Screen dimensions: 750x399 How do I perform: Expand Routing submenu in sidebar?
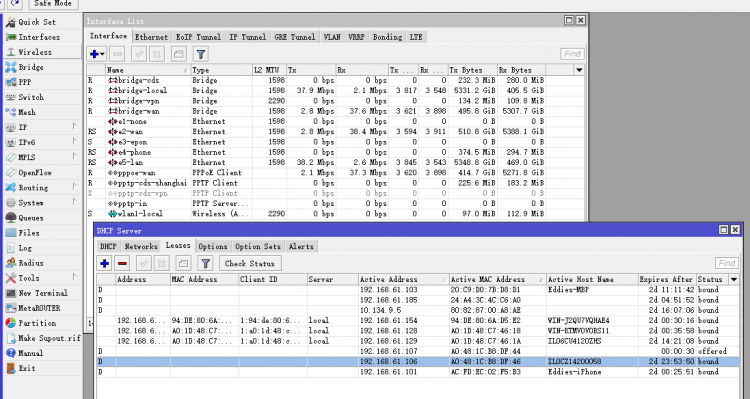tap(75, 187)
